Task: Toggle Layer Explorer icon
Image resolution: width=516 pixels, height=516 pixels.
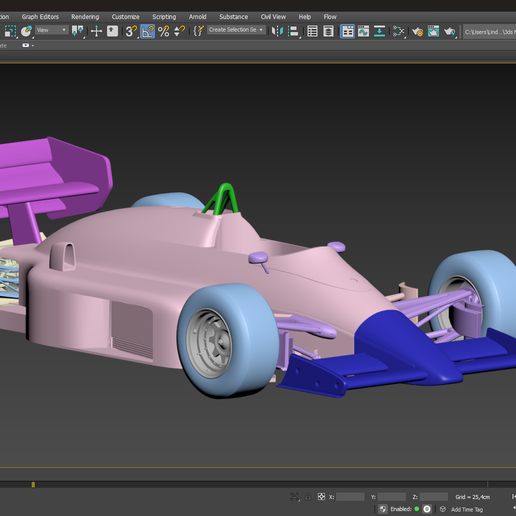Action: 328,31
